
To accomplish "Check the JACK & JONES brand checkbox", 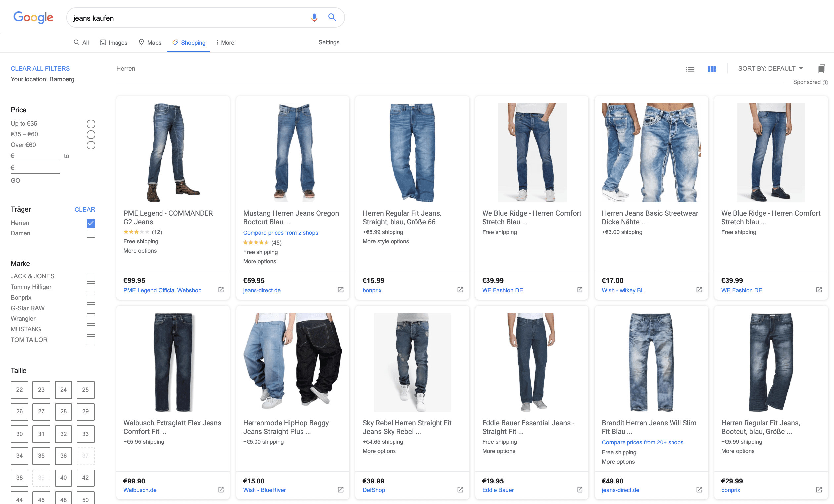I will [91, 277].
